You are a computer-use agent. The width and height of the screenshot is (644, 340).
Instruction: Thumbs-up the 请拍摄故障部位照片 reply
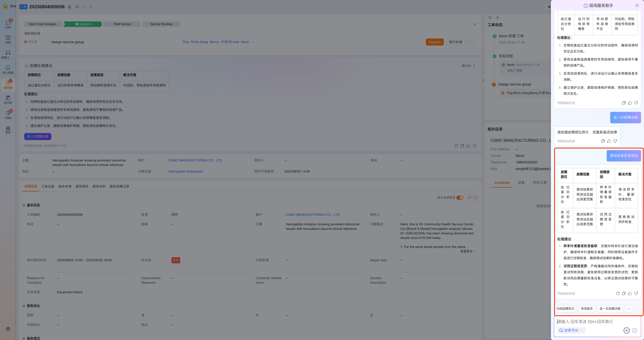pyautogui.click(x=609, y=141)
